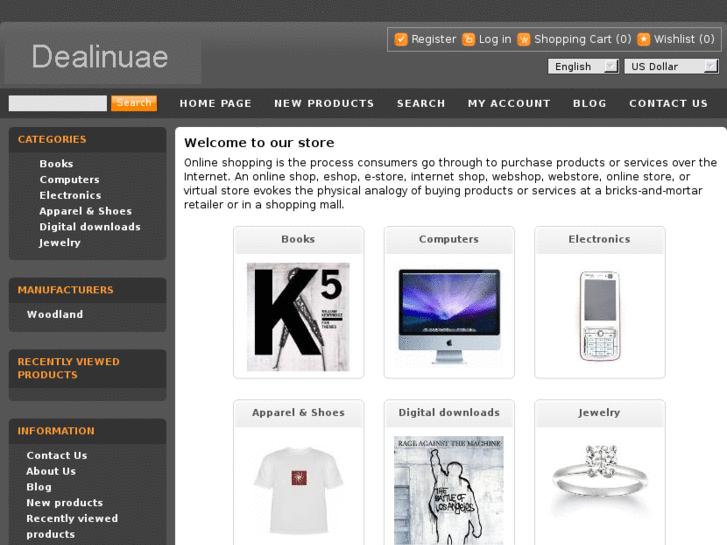Select Computers in Categories sidebar
The height and width of the screenshot is (545, 727).
tap(70, 180)
